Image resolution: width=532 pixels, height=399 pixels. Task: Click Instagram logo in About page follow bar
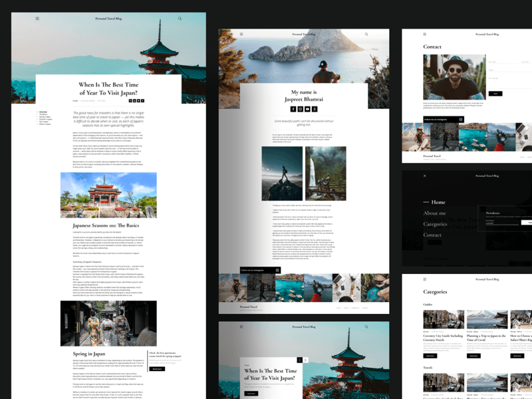pyautogui.click(x=277, y=270)
